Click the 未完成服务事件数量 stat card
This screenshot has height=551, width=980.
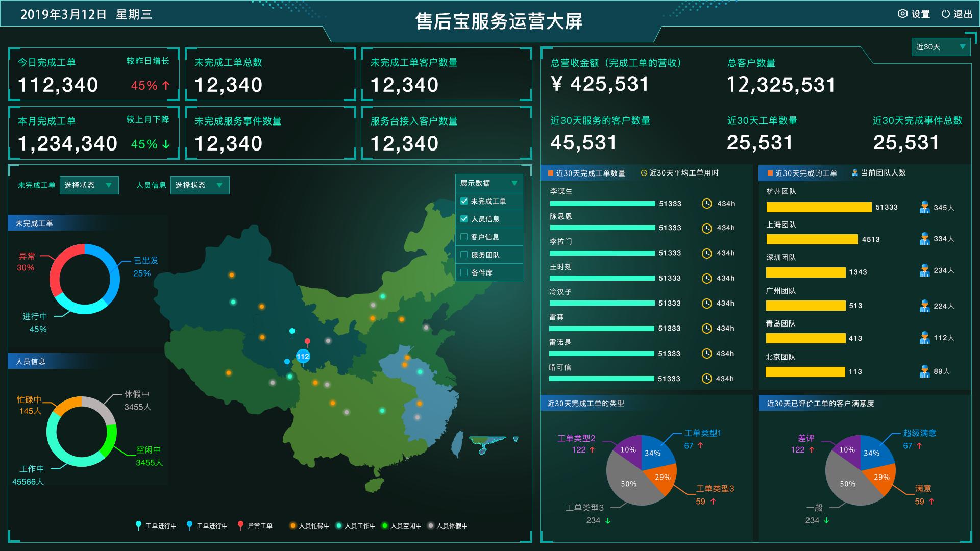click(x=271, y=133)
